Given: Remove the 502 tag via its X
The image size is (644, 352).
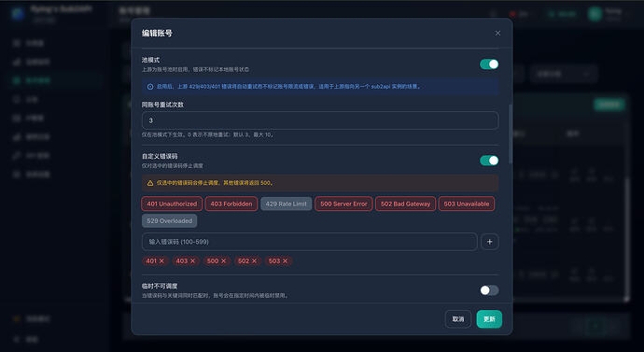Looking at the screenshot, I should [254, 260].
